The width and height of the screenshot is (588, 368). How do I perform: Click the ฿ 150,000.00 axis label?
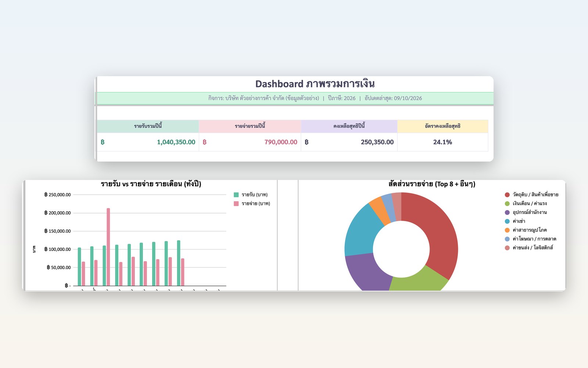[x=57, y=231]
